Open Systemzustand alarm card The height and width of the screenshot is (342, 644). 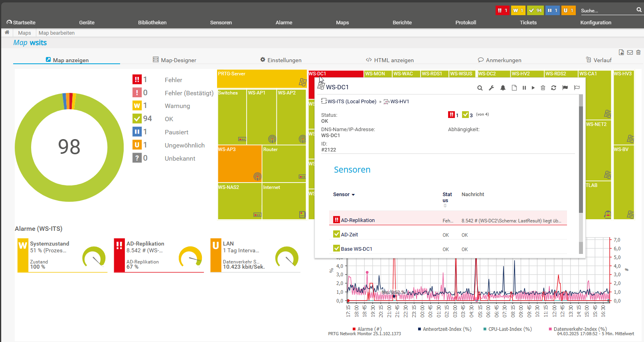pos(62,255)
